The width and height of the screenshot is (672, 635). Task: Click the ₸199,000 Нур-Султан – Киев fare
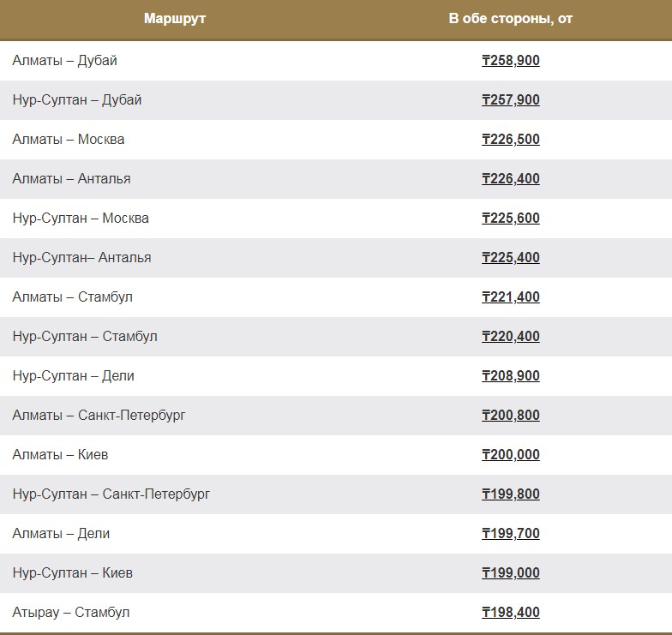pos(511,573)
